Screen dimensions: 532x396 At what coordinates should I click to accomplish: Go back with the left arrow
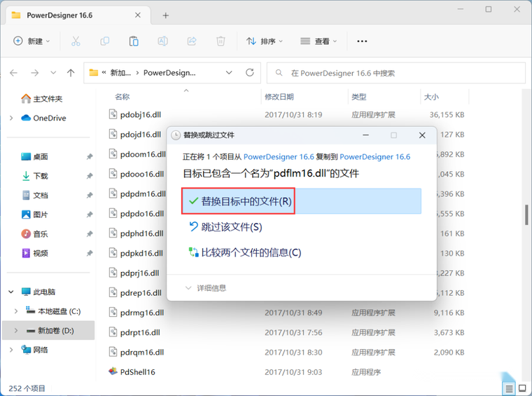click(13, 73)
